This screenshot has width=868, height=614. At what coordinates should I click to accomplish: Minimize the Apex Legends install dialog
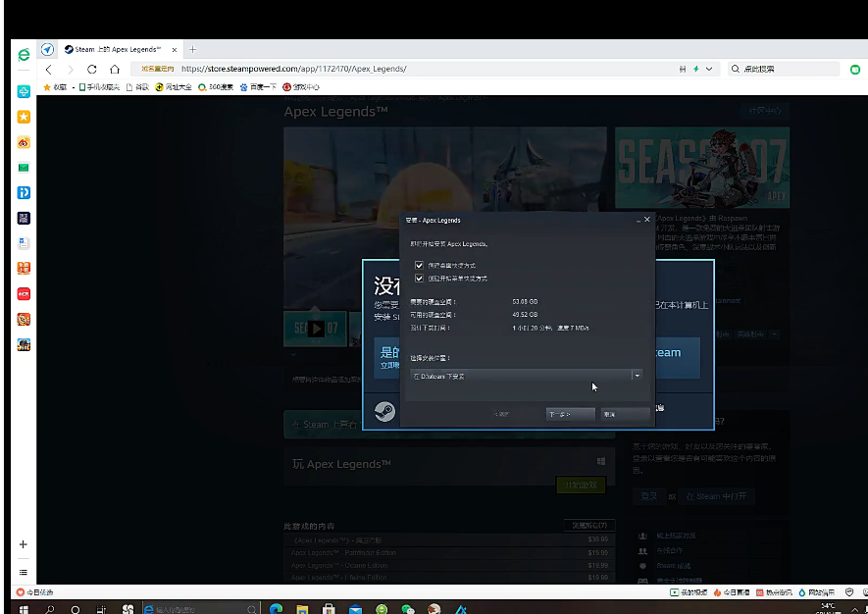coord(638,221)
